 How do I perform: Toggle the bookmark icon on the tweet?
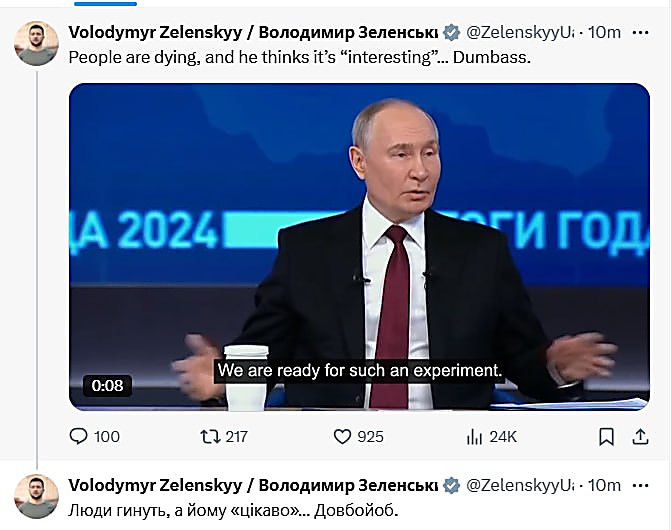coord(606,436)
